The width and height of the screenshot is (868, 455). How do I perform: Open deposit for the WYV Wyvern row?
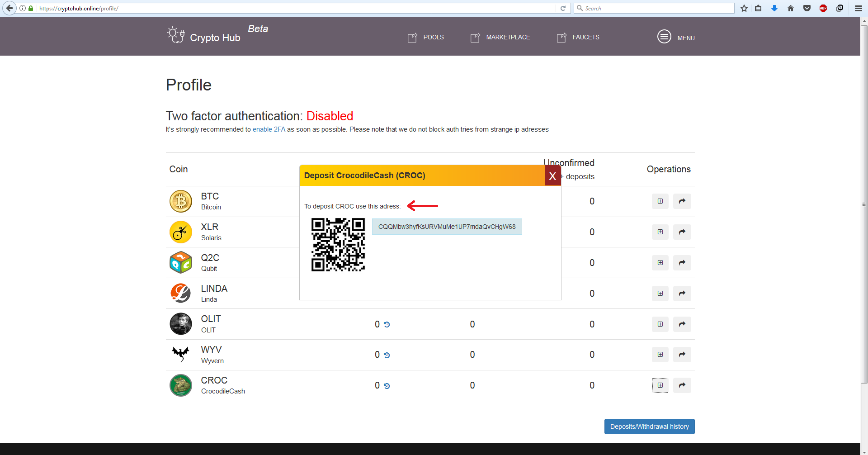click(x=660, y=355)
